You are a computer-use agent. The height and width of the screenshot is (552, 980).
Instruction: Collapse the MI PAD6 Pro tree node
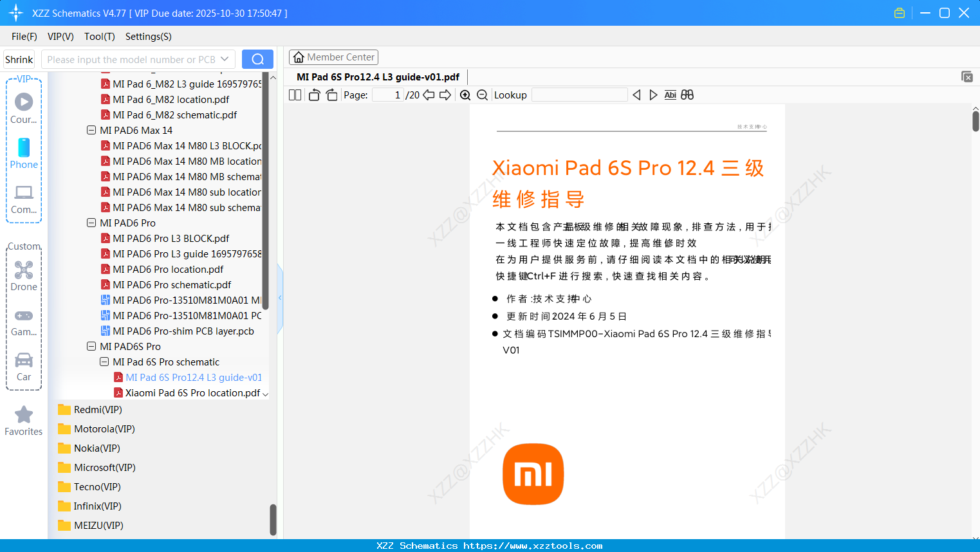click(x=91, y=223)
